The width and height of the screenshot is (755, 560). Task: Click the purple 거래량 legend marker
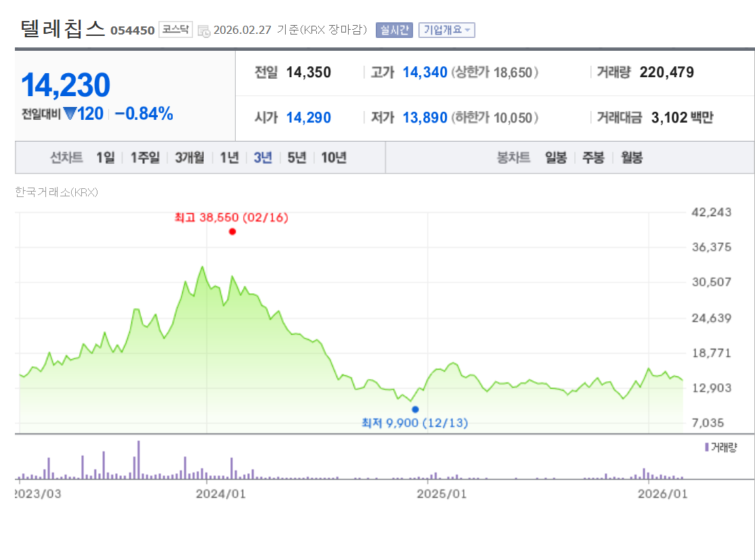706,448
